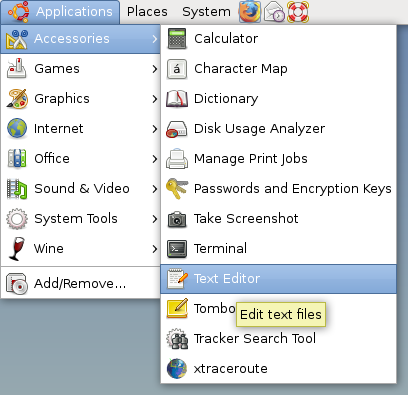
Task: Expand the Games submenu arrow
Action: pyautogui.click(x=154, y=69)
